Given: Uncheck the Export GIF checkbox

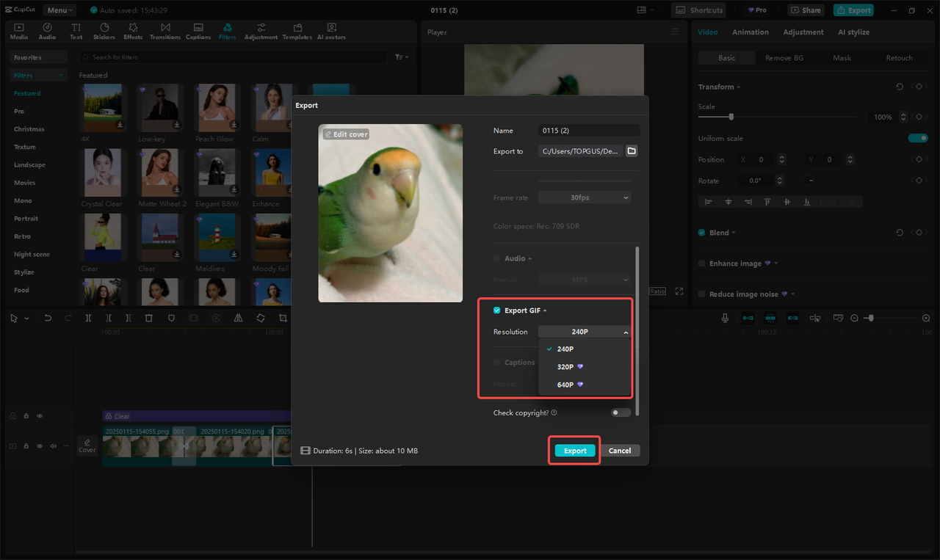Looking at the screenshot, I should tap(496, 310).
